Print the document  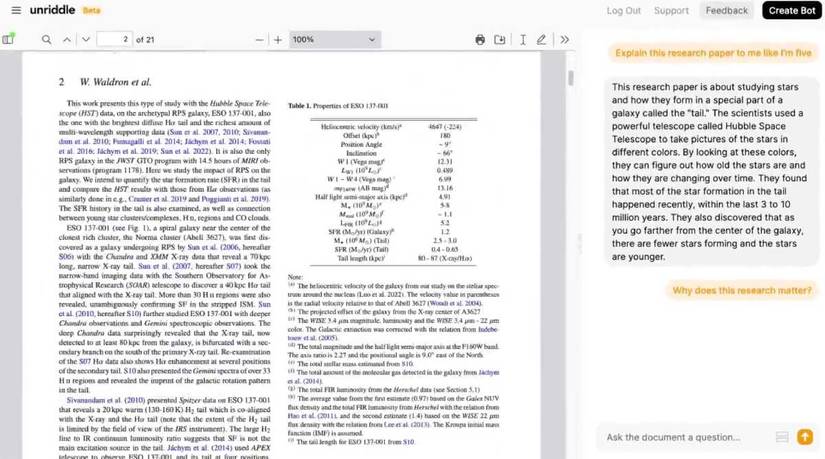tap(480, 39)
